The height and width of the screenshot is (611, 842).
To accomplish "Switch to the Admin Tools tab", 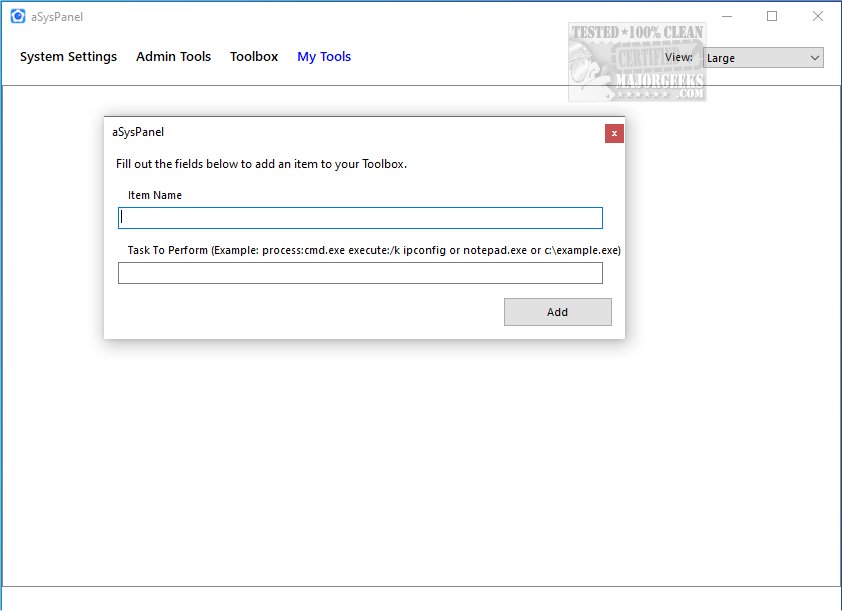I will 173,56.
